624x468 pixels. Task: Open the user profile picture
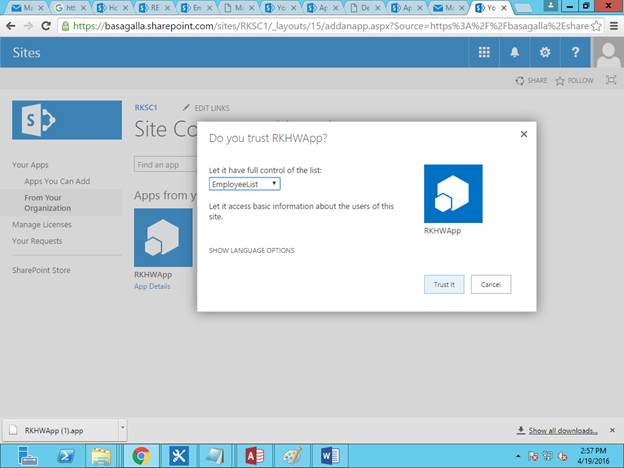point(608,52)
